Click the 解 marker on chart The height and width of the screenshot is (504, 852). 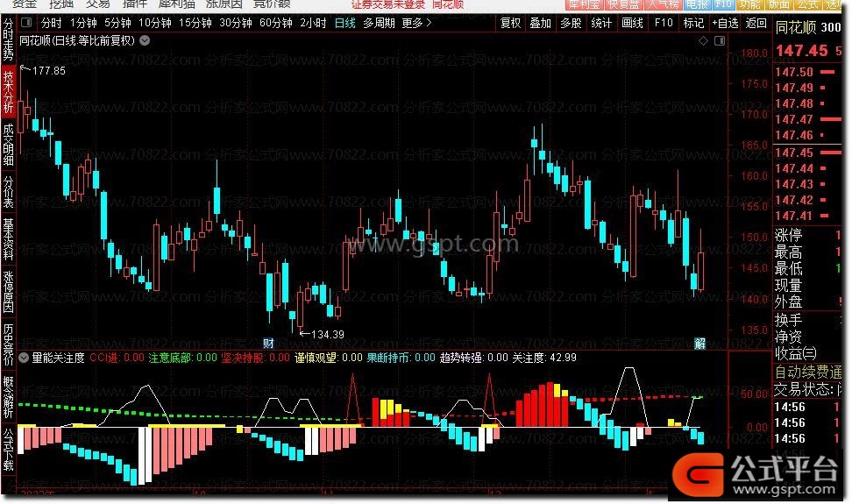pyautogui.click(x=699, y=344)
